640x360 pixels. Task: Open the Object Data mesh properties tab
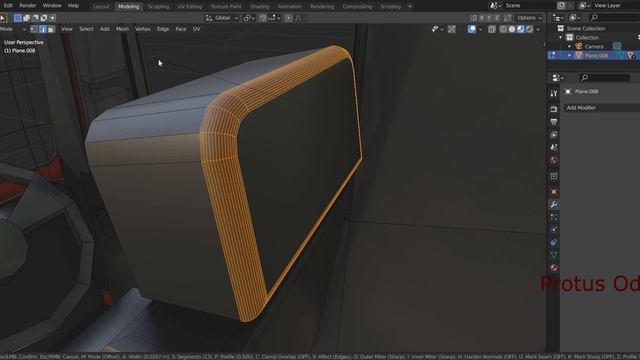554,255
